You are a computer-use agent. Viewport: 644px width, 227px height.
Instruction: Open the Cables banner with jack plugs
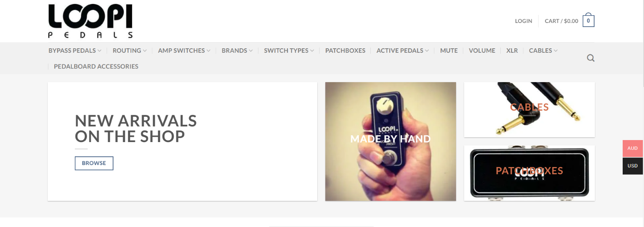coord(529,109)
